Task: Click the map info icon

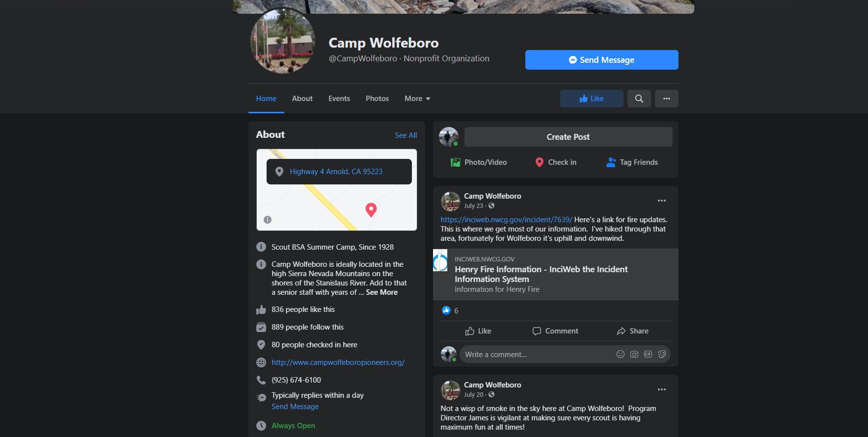Action: coord(268,220)
